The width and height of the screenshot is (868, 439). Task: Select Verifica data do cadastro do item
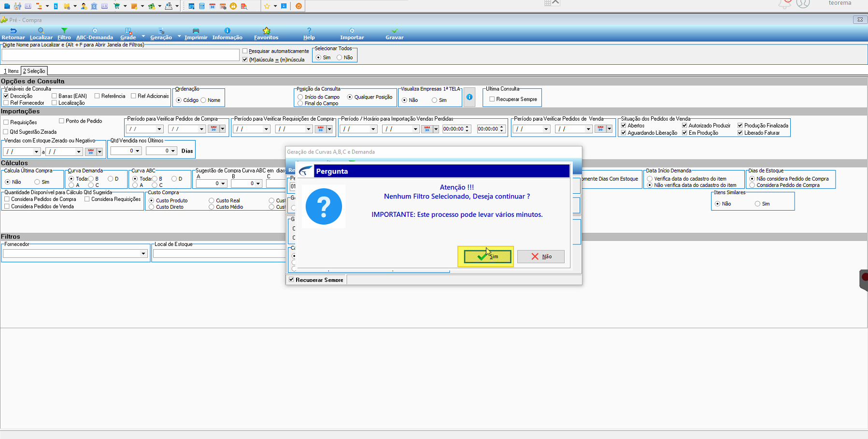tap(650, 179)
